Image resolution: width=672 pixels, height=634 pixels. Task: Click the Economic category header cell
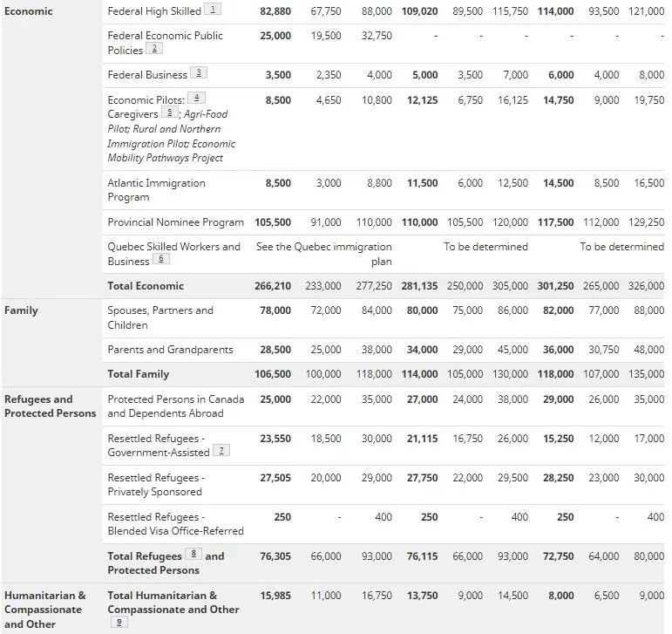(x=29, y=11)
